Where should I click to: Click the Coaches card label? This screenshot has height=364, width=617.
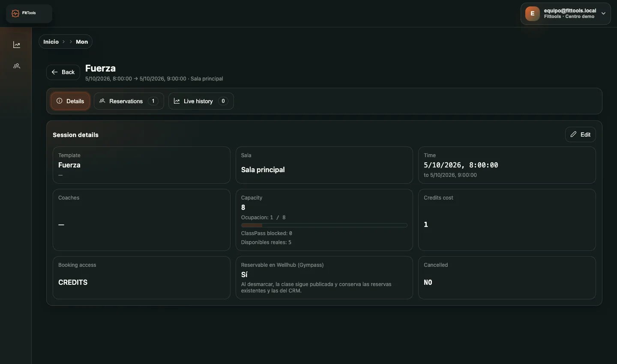pyautogui.click(x=69, y=198)
